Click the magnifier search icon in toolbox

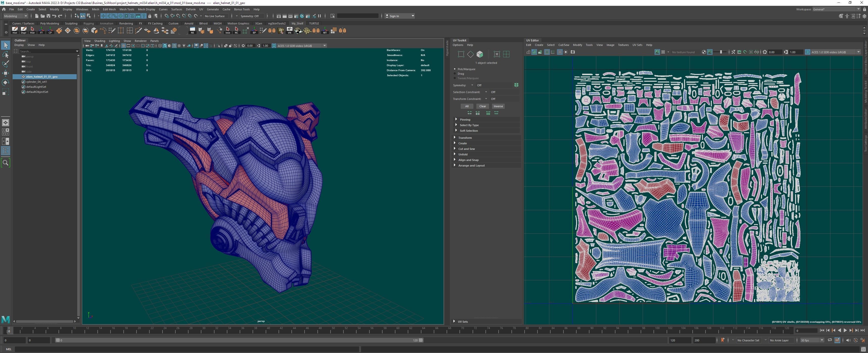pyautogui.click(x=5, y=163)
